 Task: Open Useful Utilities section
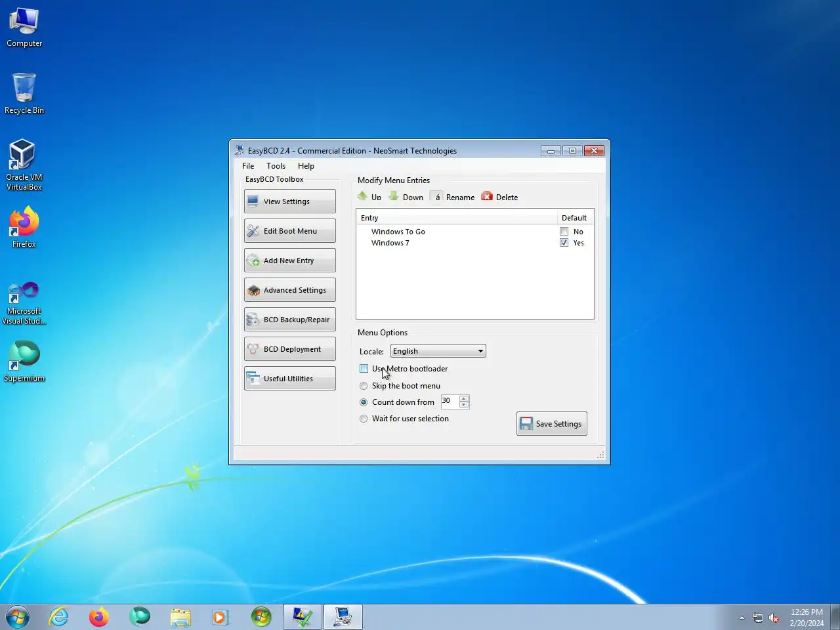tap(289, 379)
